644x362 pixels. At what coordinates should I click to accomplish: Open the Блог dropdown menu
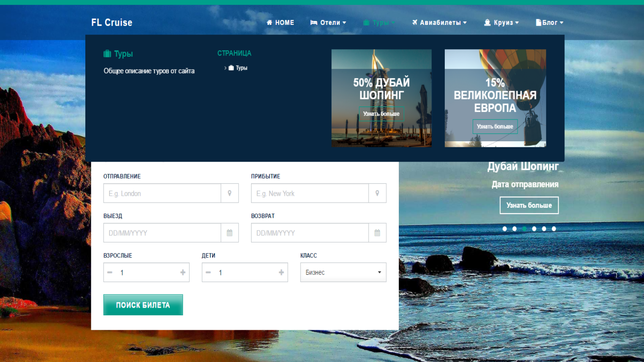(549, 23)
